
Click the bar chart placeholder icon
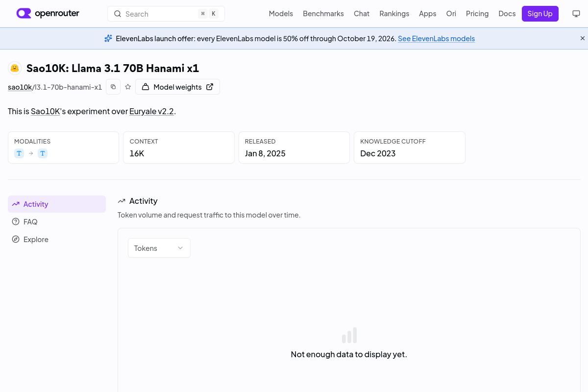[349, 335]
